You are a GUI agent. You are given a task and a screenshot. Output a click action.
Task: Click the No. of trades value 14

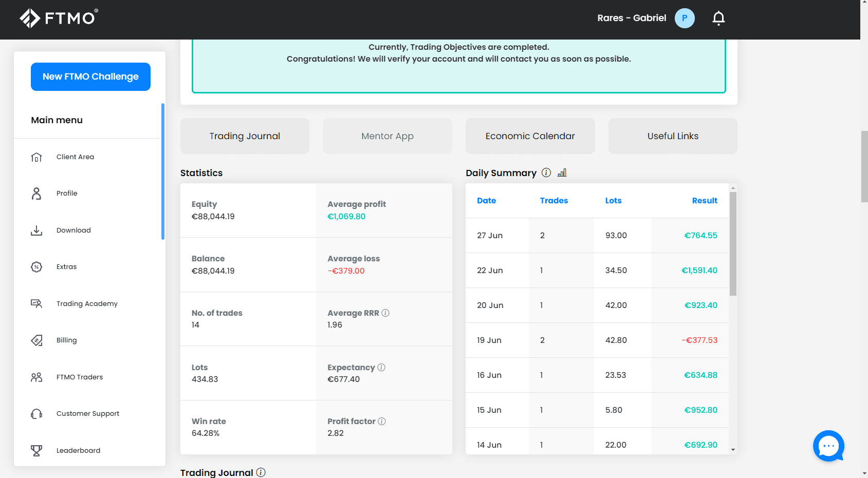195,325
